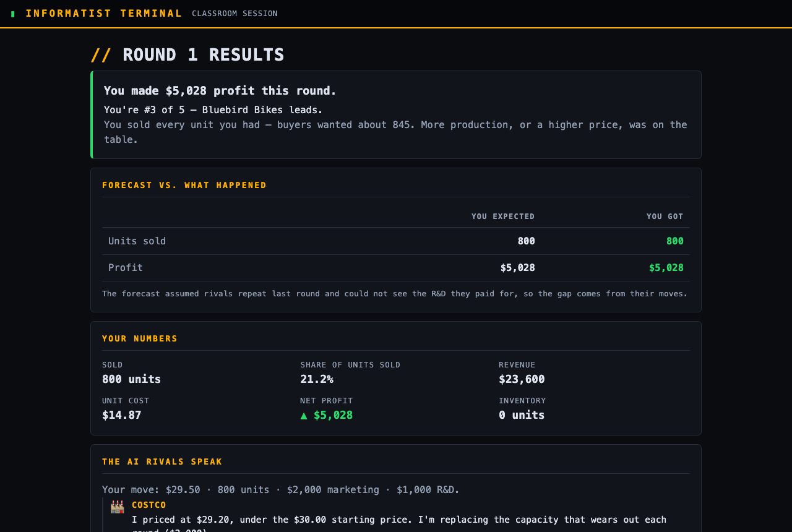Select the unit cost $14.87

[x=122, y=415]
